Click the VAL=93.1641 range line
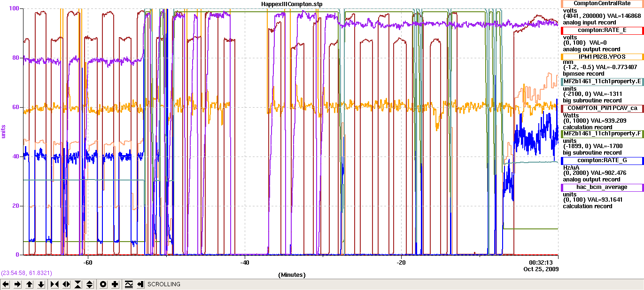This screenshot has width=644, height=290. (x=594, y=200)
